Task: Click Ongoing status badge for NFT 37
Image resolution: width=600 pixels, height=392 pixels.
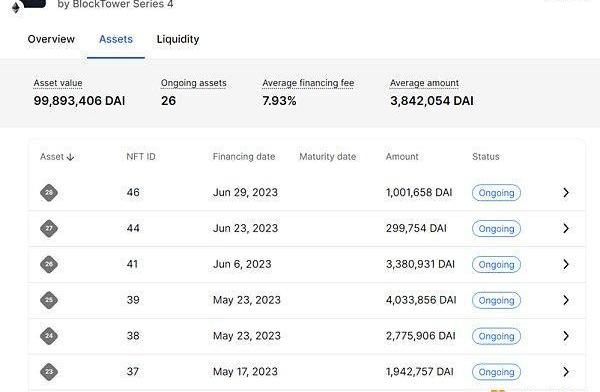Action: click(496, 372)
